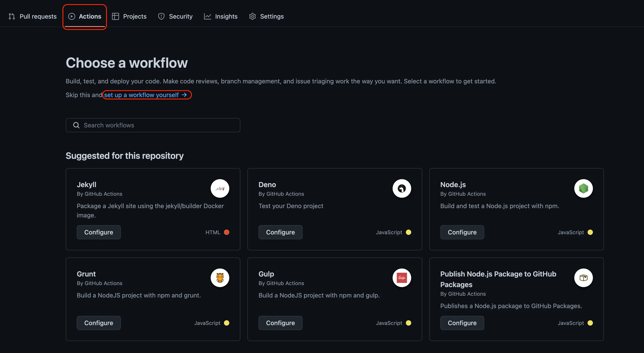Image resolution: width=644 pixels, height=353 pixels.
Task: Click the red Gulp logo icon
Action: 401,278
